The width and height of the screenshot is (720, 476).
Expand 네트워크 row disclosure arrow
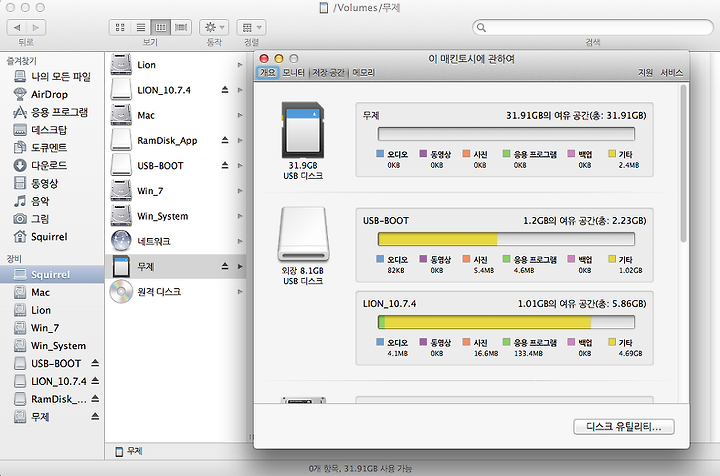click(240, 241)
